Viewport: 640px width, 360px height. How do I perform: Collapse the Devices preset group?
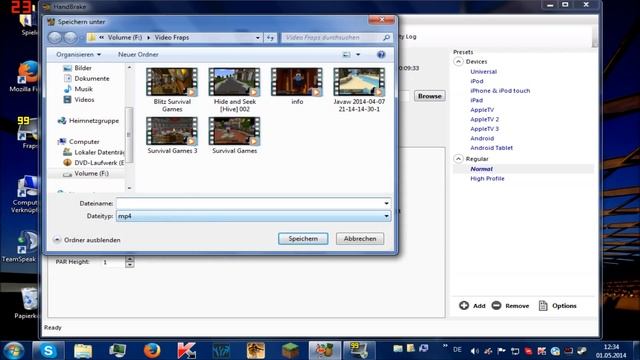458,62
